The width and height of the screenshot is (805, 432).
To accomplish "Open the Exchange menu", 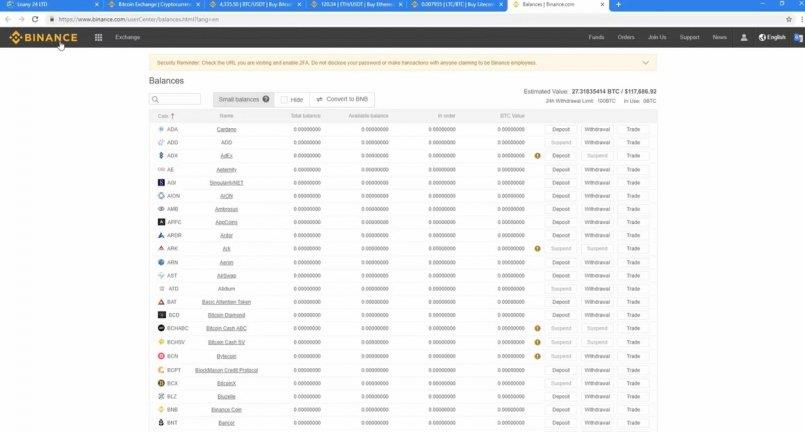I will pos(127,37).
